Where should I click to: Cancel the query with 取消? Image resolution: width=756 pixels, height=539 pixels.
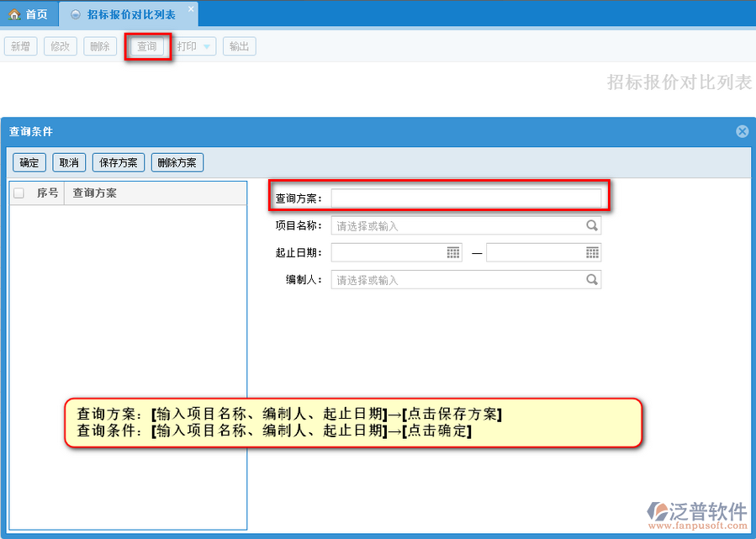(x=69, y=162)
